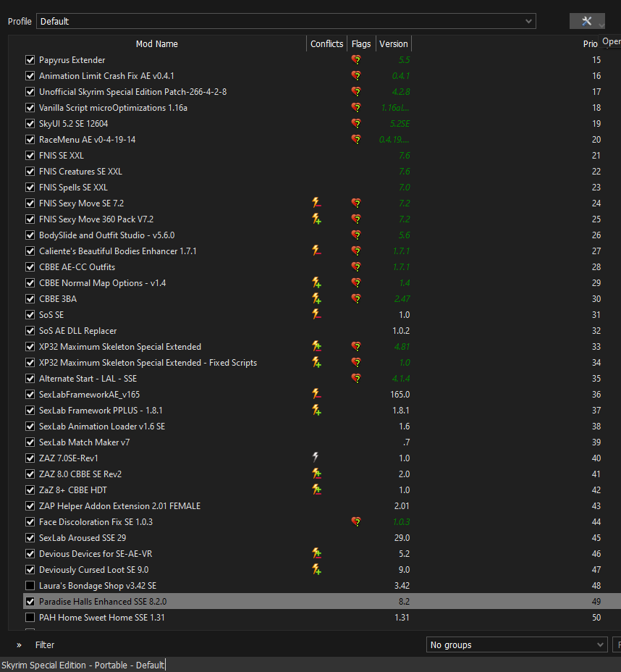621x672 pixels.
Task: Click conflict icon for Caliente's Beautiful Bodies Enhancer
Action: pos(316,251)
